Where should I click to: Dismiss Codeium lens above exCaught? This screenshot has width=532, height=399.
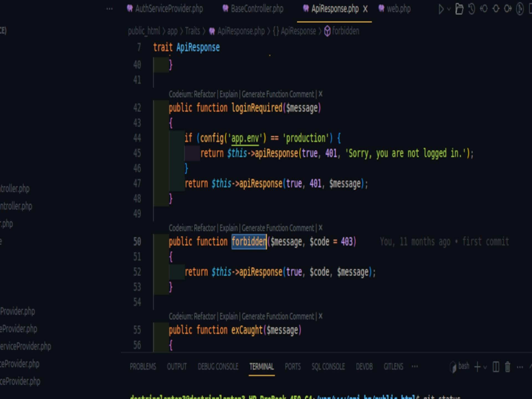321,316
